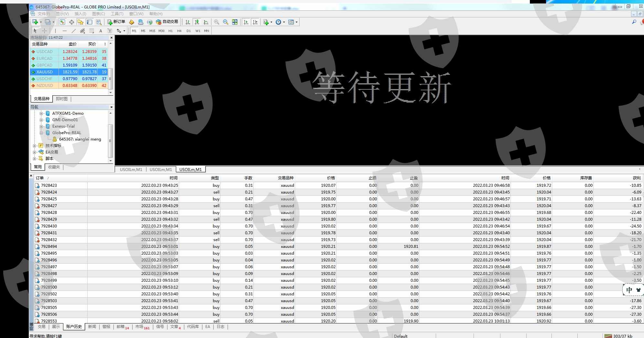Open the 日志 journal tab
This screenshot has width=644, height=338.
(220, 327)
